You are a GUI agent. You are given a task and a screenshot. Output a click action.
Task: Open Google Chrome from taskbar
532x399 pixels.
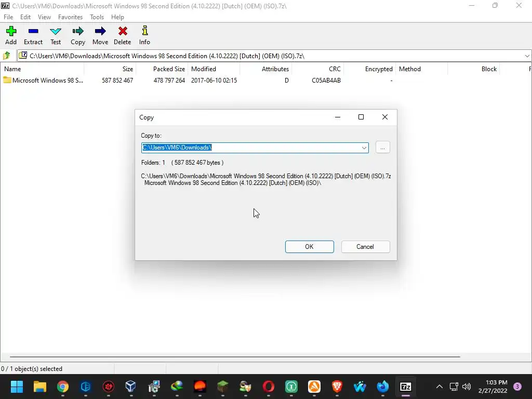(x=62, y=387)
